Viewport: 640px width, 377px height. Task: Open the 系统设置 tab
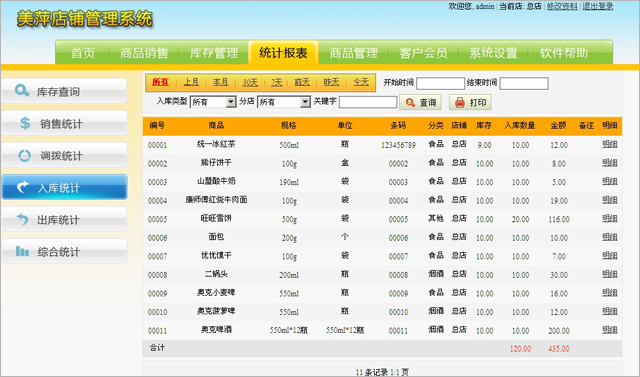point(493,53)
